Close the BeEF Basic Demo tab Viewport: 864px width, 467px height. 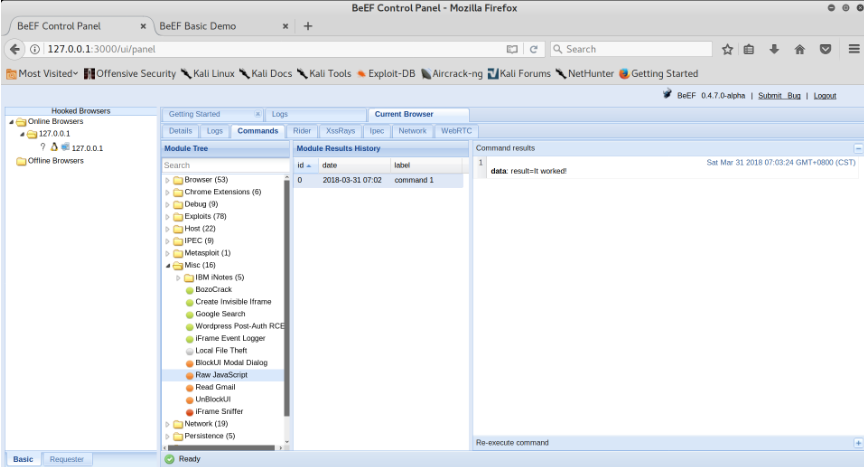285,26
